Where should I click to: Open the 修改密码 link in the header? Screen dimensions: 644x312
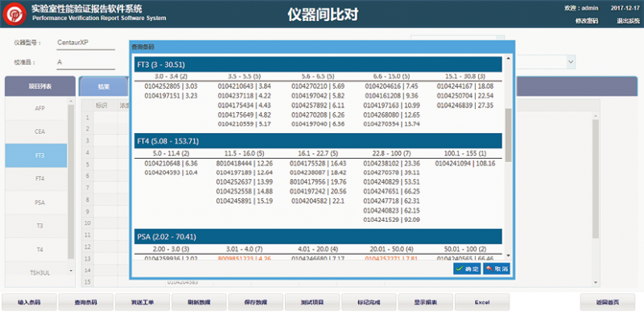click(x=587, y=20)
